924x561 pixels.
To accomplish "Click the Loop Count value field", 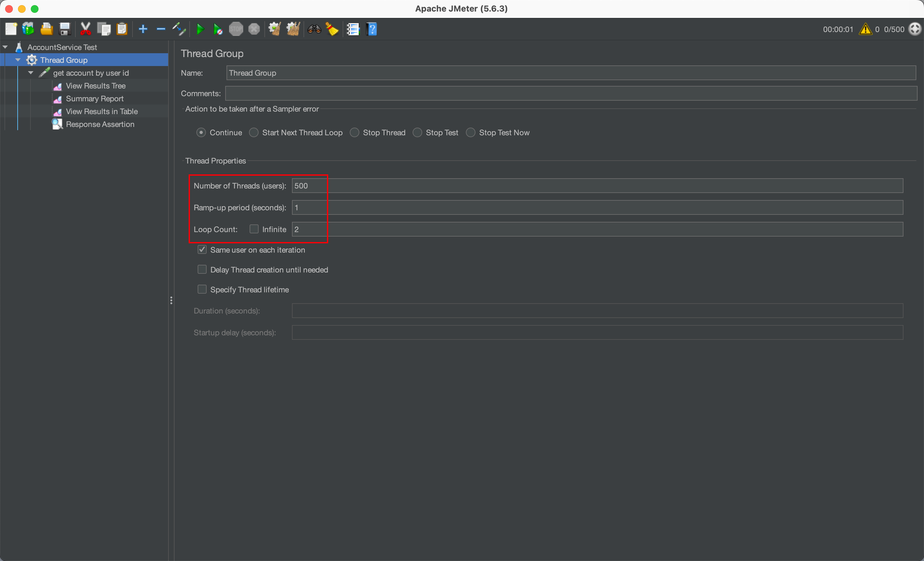I will point(597,229).
